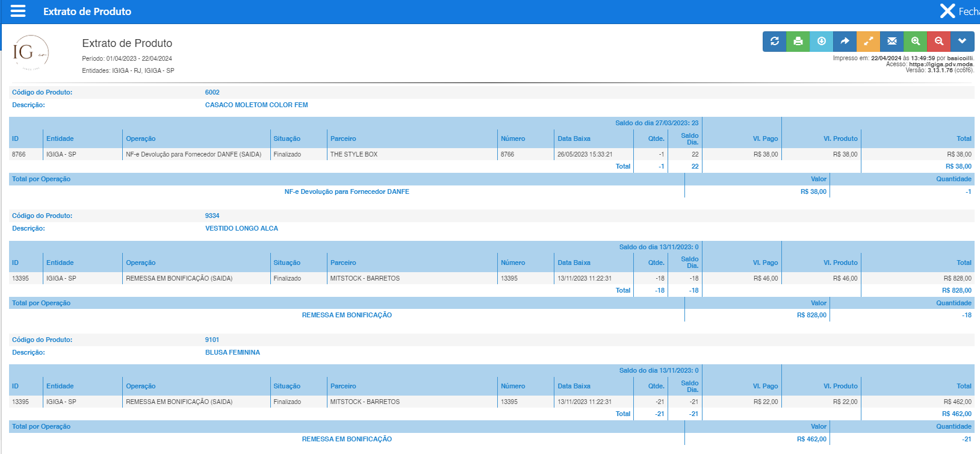Image resolution: width=980 pixels, height=454 pixels.
Task: Expand report to fullscreen with the orange icon
Action: [869, 42]
